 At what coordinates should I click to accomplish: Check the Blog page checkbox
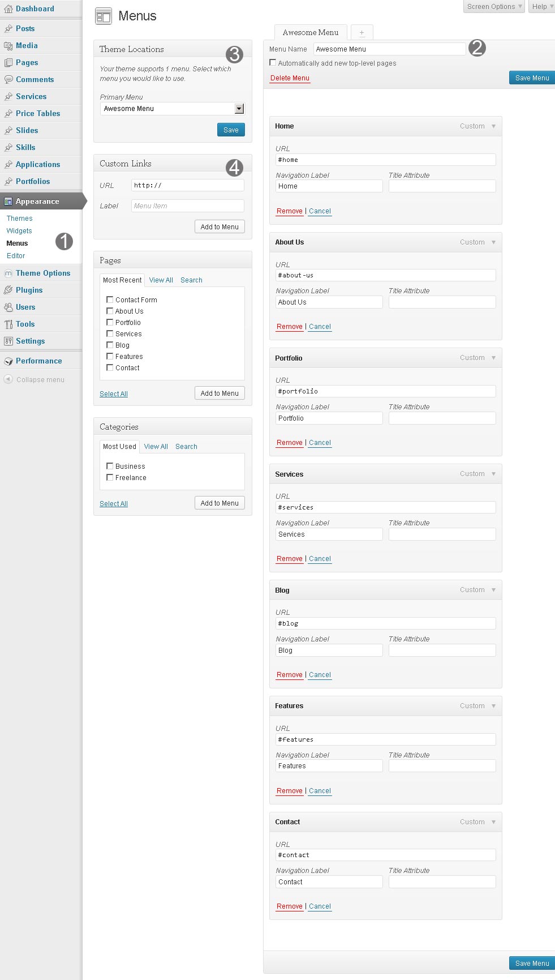tap(110, 345)
